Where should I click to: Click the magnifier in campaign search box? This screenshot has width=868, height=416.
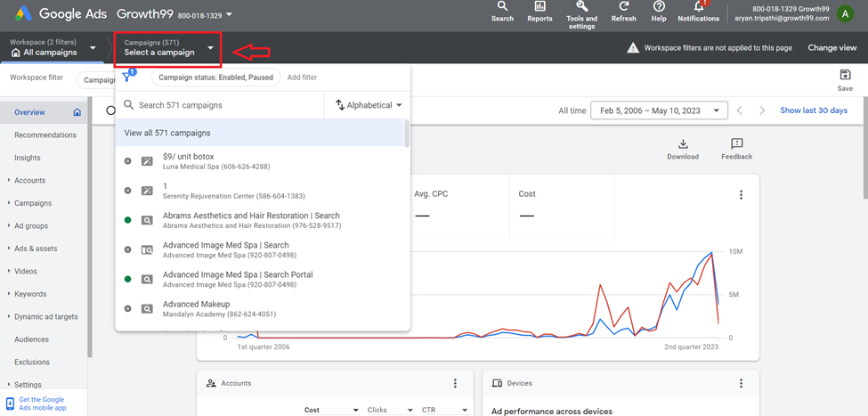point(128,105)
